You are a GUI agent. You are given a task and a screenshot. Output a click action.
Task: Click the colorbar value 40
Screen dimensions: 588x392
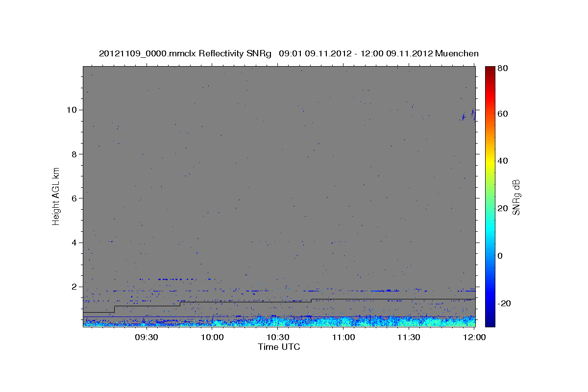(x=503, y=161)
